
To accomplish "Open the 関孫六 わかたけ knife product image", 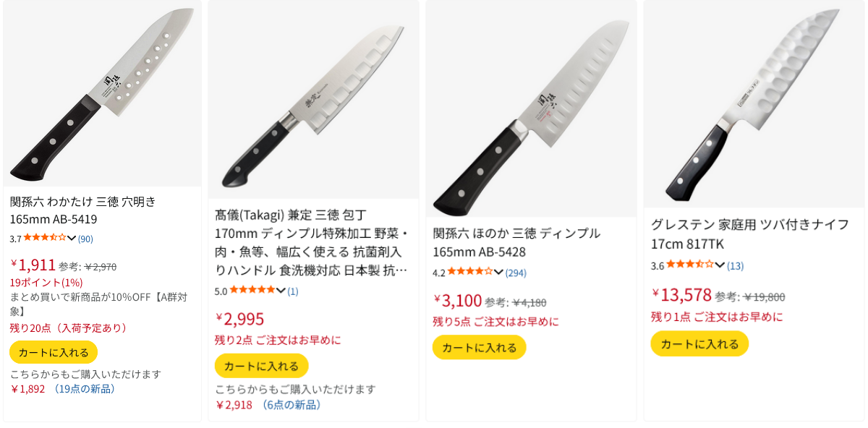I will click(x=102, y=94).
